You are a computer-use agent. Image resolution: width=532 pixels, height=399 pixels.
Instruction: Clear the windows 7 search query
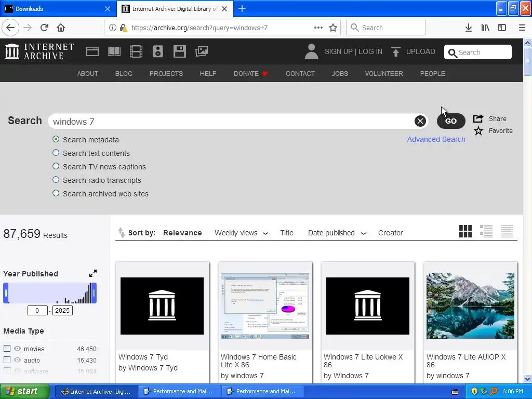coord(420,121)
